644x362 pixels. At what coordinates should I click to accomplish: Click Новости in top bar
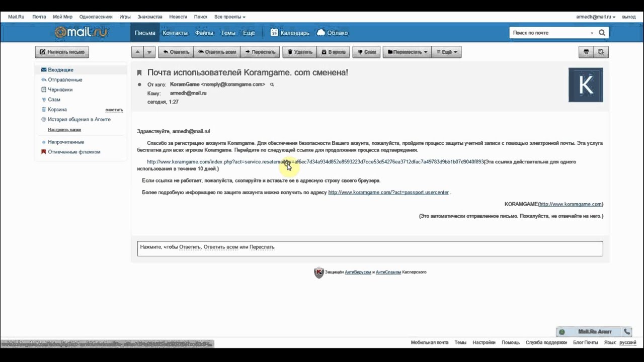tap(178, 17)
